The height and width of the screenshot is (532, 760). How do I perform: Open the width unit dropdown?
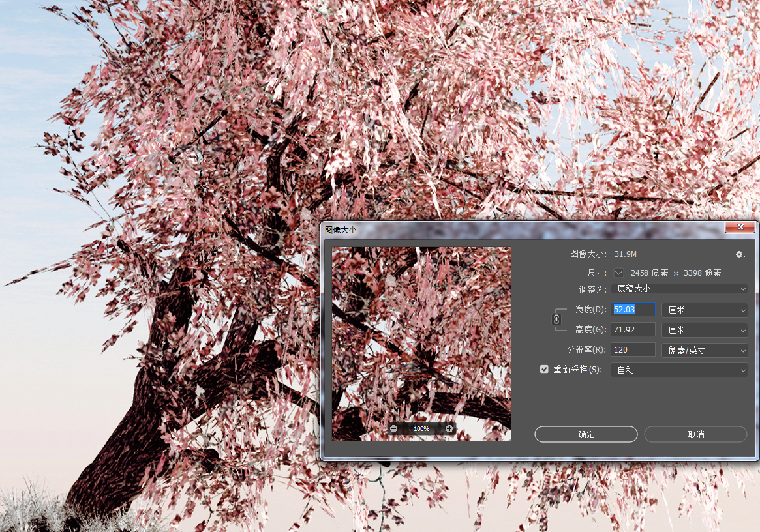coord(705,310)
